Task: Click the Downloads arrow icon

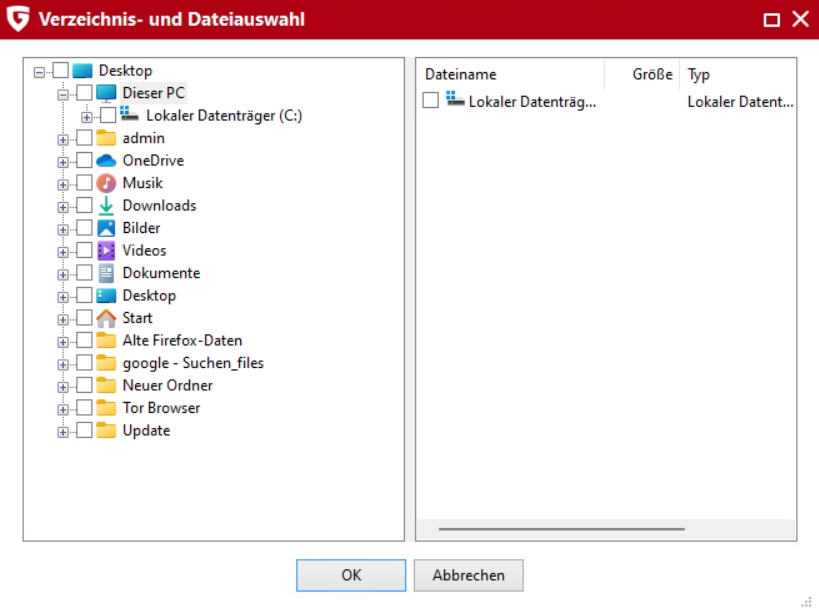Action: click(106, 206)
